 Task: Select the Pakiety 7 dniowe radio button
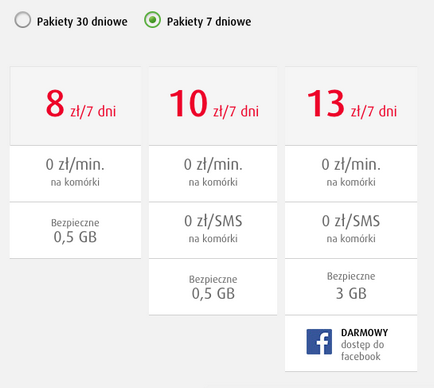[152, 20]
